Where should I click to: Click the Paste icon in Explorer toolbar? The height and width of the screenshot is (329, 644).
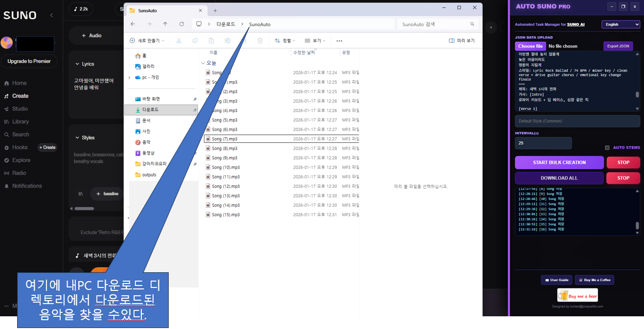(x=212, y=41)
